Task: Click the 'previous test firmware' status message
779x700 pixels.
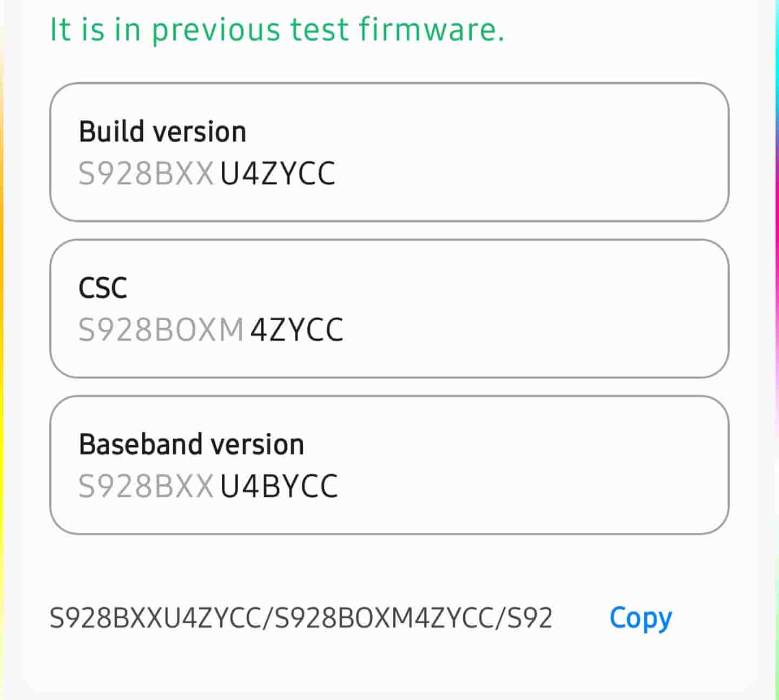Action: coord(277,29)
